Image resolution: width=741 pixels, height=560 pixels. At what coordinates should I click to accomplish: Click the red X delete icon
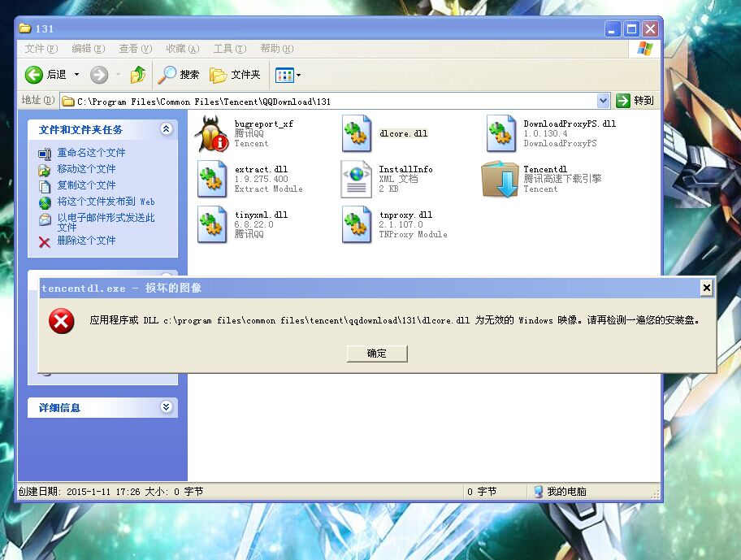coord(45,242)
